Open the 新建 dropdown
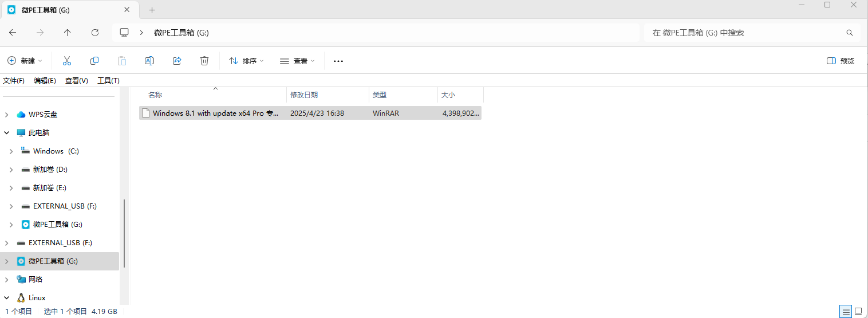868x318 pixels. (x=25, y=61)
